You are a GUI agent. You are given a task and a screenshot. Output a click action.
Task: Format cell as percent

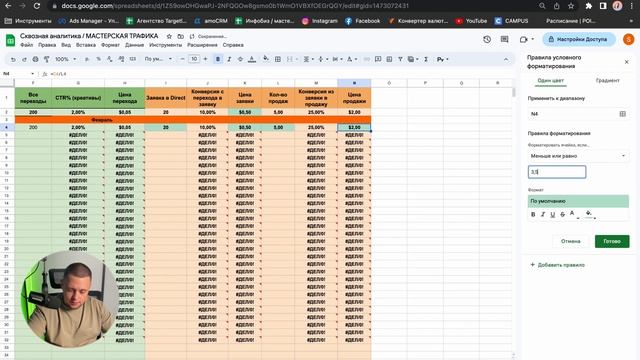98,59
